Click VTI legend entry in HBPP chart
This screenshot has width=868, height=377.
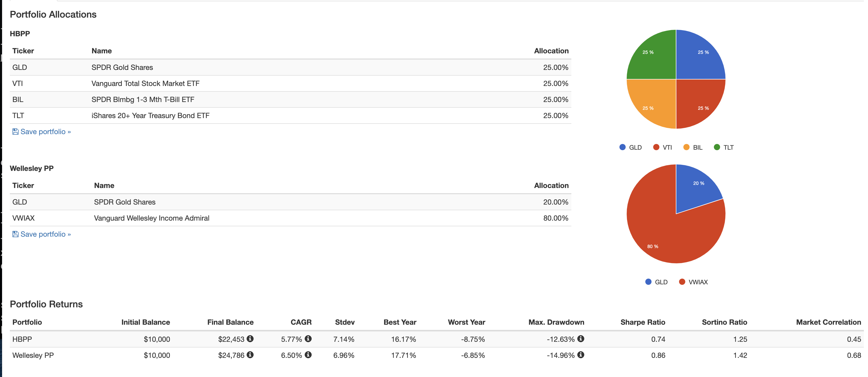point(667,147)
